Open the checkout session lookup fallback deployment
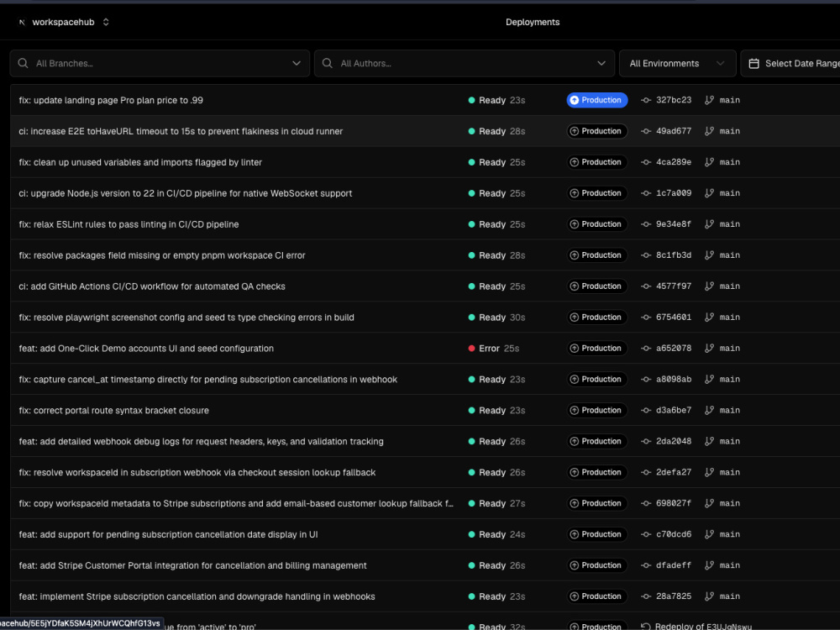The height and width of the screenshot is (630, 840). click(x=197, y=473)
